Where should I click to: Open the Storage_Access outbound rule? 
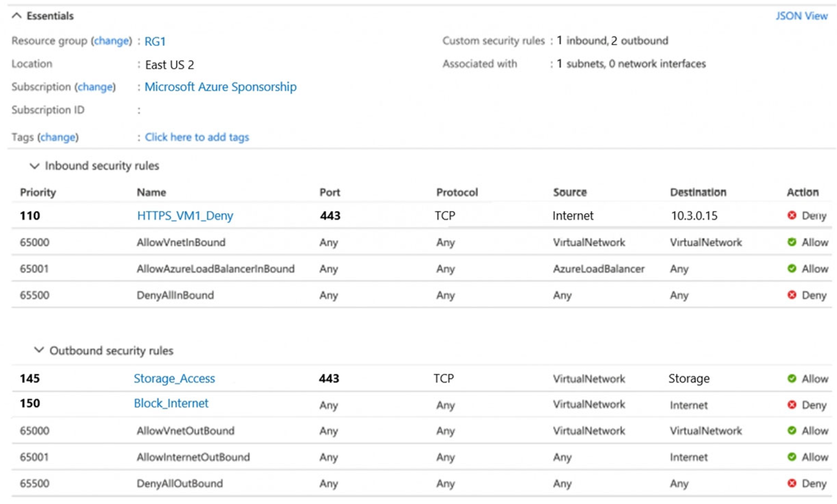pos(174,379)
